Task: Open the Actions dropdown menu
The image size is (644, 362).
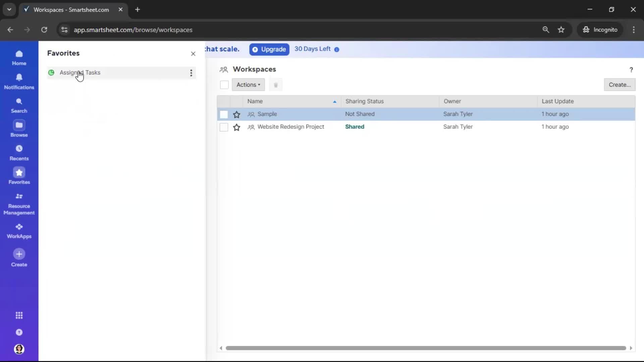Action: (249, 85)
